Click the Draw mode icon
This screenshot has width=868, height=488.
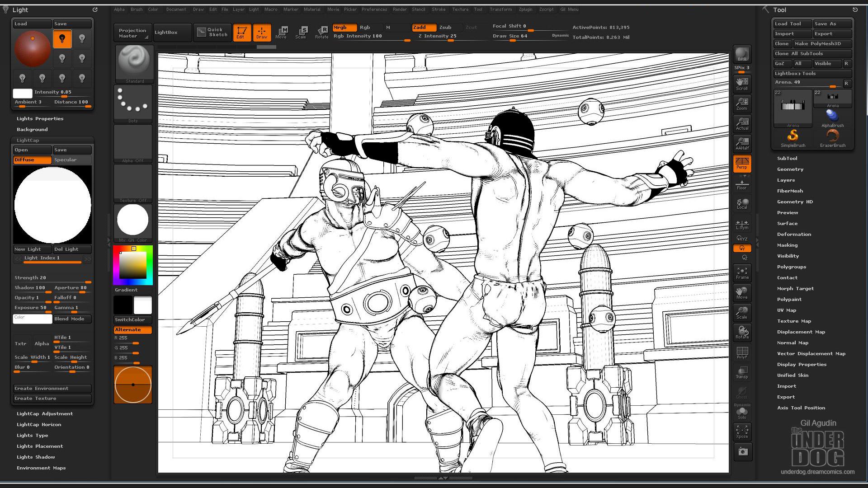pyautogui.click(x=262, y=32)
